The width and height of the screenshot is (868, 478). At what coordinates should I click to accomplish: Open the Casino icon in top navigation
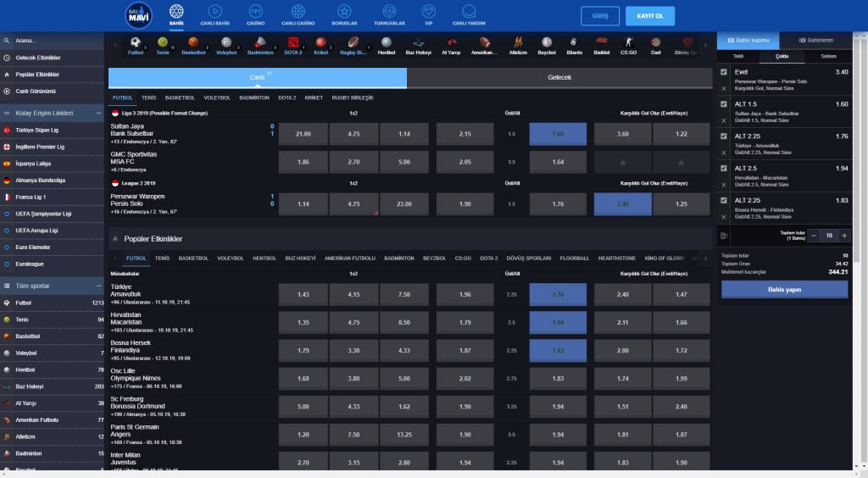[255, 12]
